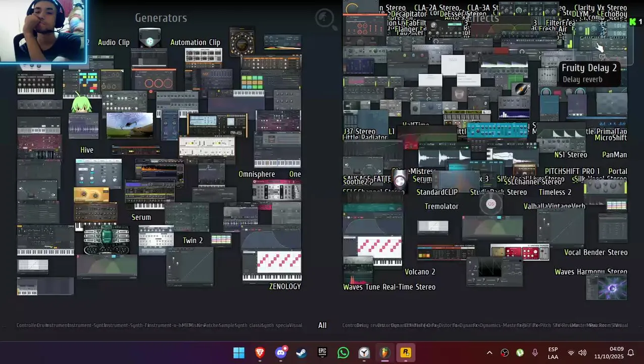Pick the Automation Clip generator
Viewport: 644px width, 364px height.
(x=195, y=42)
